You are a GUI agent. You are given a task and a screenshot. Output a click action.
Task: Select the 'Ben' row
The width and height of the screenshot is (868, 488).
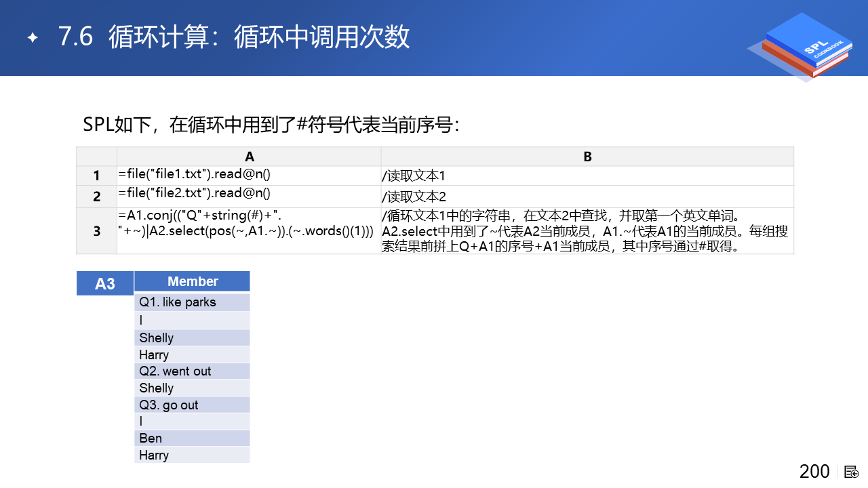tap(193, 438)
